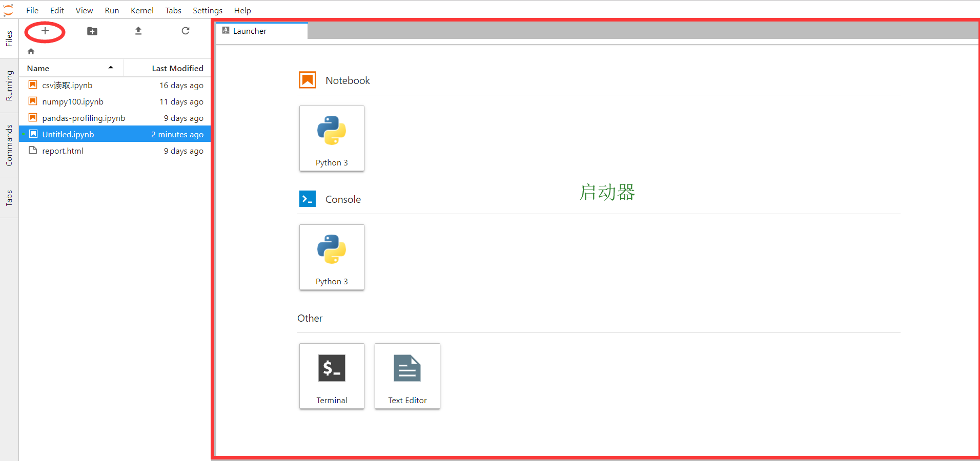Open the File menu

point(32,10)
